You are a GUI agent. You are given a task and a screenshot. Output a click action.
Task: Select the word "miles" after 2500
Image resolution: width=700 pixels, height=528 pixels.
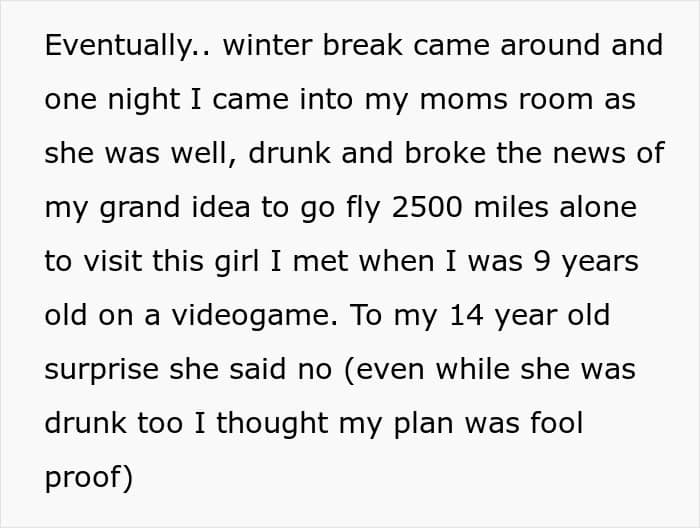pos(511,207)
